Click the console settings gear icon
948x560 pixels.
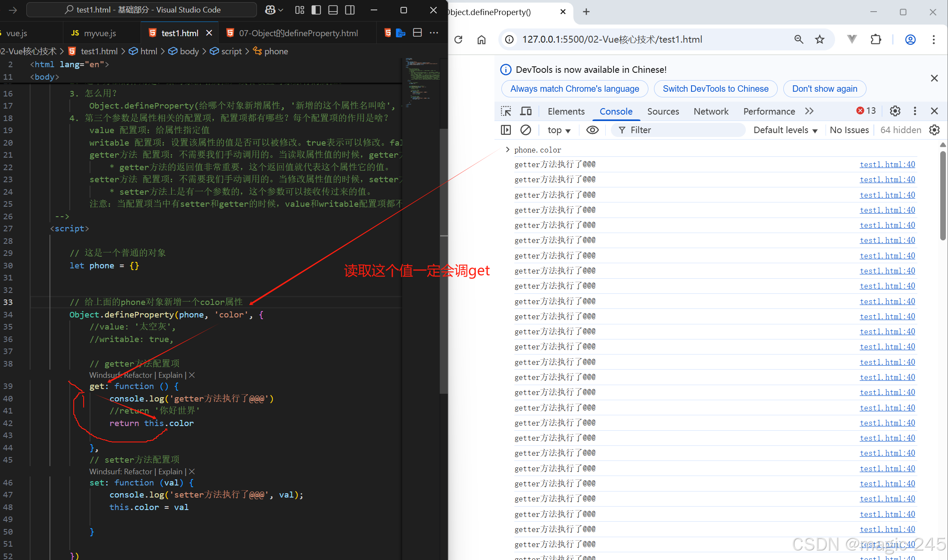point(934,130)
